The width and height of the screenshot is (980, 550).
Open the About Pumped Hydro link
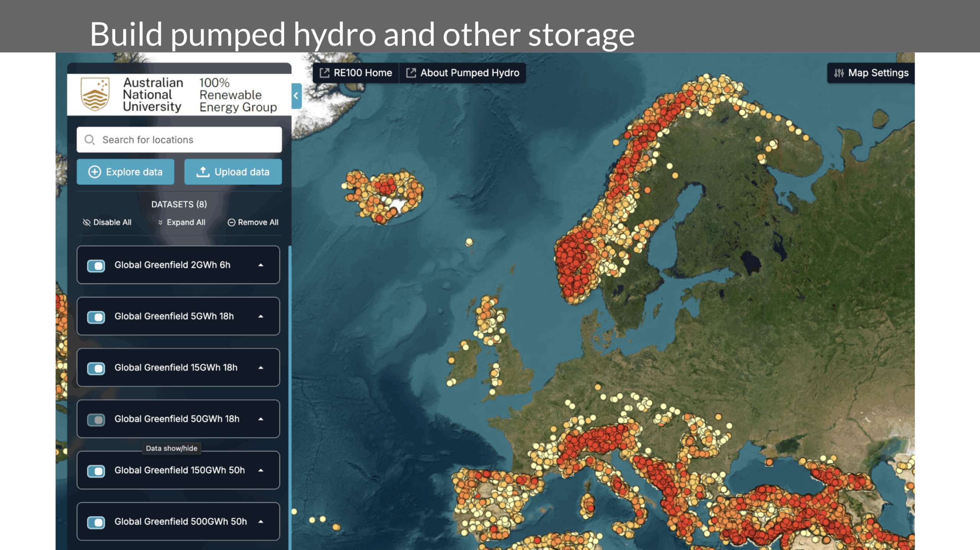click(x=469, y=73)
